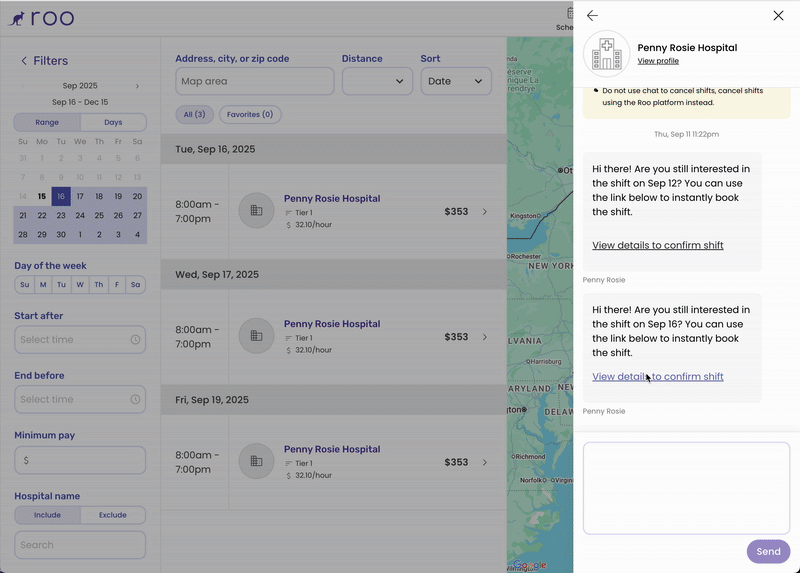The height and width of the screenshot is (573, 800).
Task: Go to previous month in calendar
Action: pos(23,86)
